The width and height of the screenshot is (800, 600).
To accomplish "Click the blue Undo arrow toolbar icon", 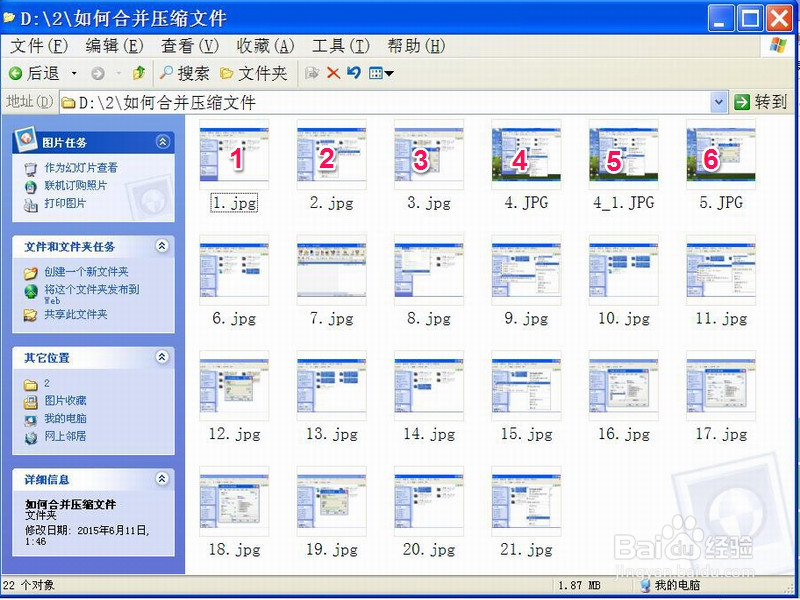I will (354, 74).
